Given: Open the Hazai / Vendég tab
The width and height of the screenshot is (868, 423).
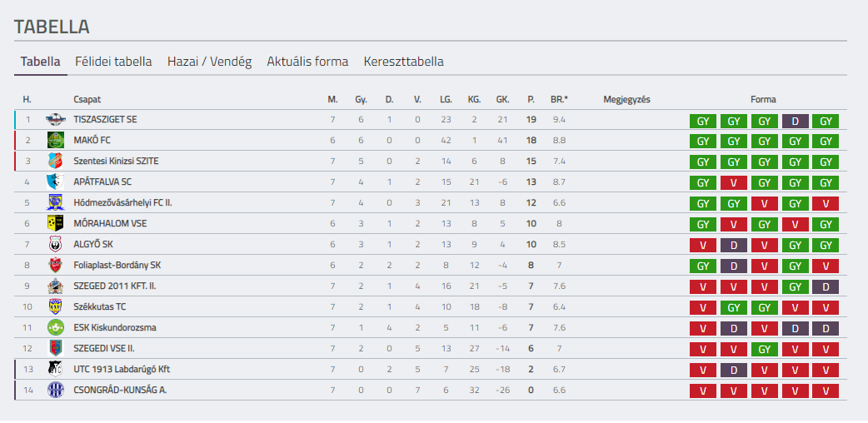Looking at the screenshot, I should click(x=210, y=62).
